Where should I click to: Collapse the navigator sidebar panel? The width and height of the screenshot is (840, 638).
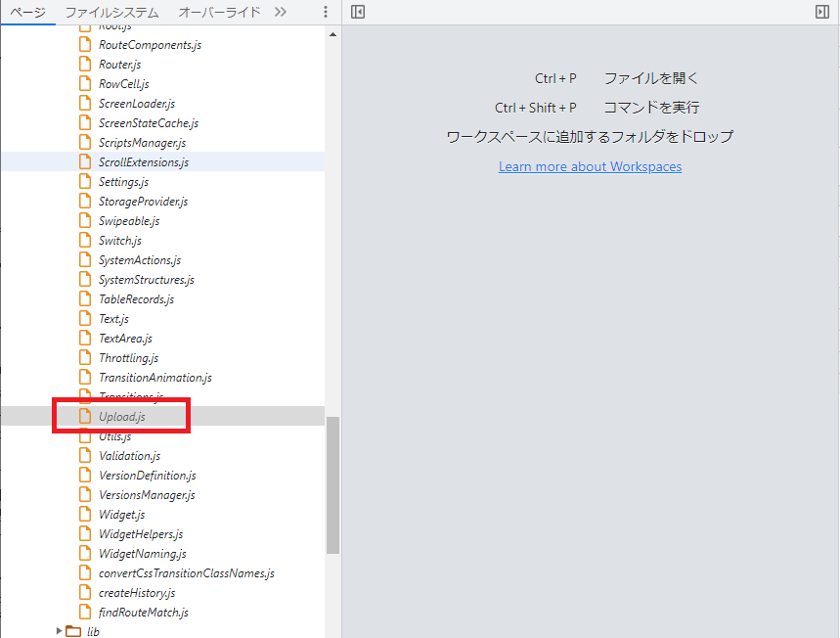tap(357, 11)
